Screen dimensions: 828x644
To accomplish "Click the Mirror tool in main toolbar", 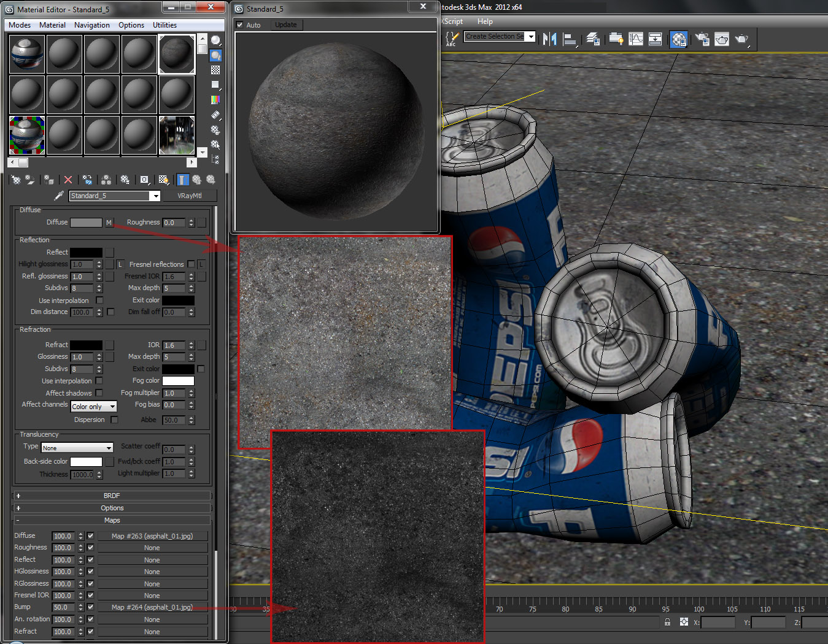I will 550,39.
